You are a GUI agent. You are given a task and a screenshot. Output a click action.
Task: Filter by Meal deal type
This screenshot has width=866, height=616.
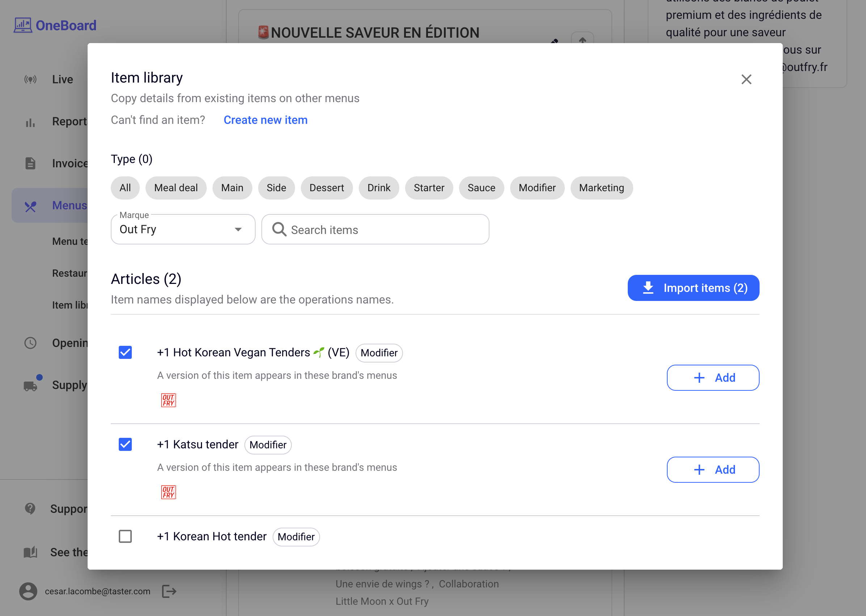[x=176, y=188]
